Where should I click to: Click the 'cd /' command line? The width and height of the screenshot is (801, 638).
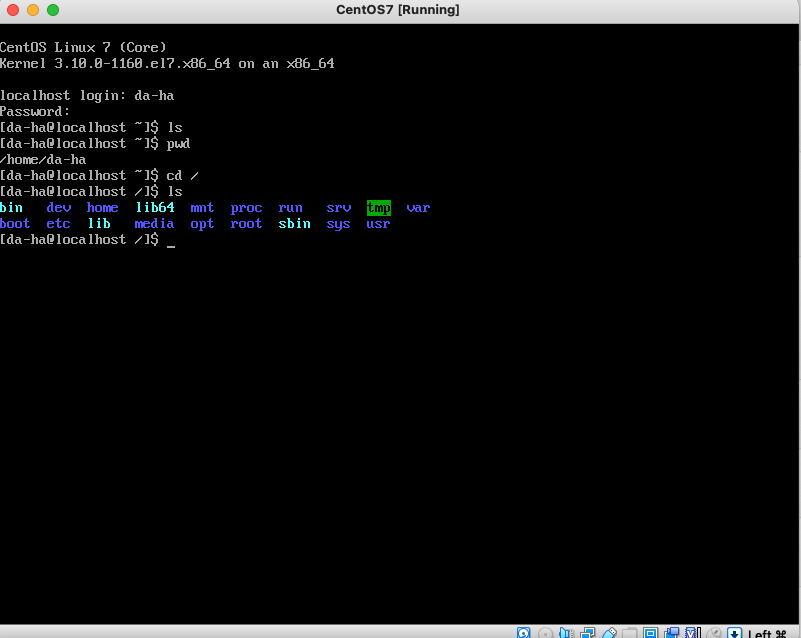99,175
